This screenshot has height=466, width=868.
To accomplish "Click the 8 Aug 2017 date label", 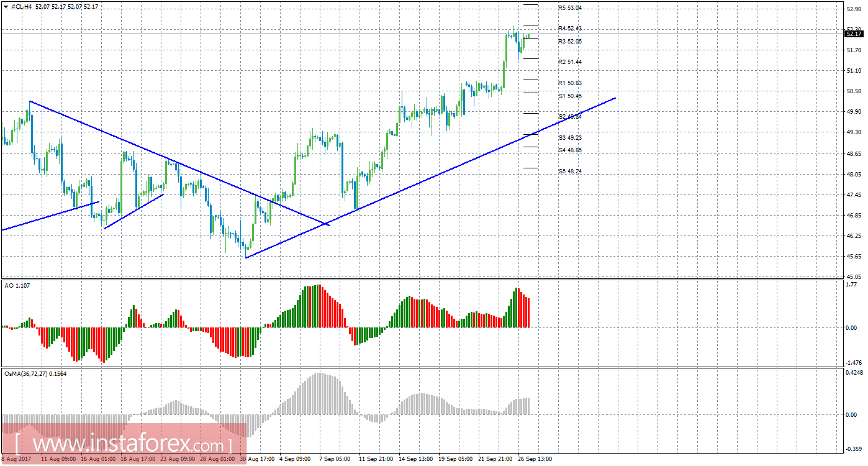I will pos(17,459).
